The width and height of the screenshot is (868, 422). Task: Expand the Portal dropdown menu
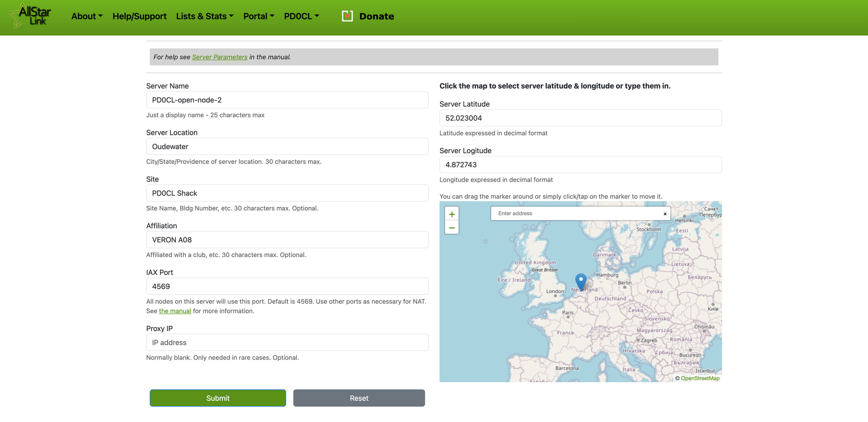point(259,16)
